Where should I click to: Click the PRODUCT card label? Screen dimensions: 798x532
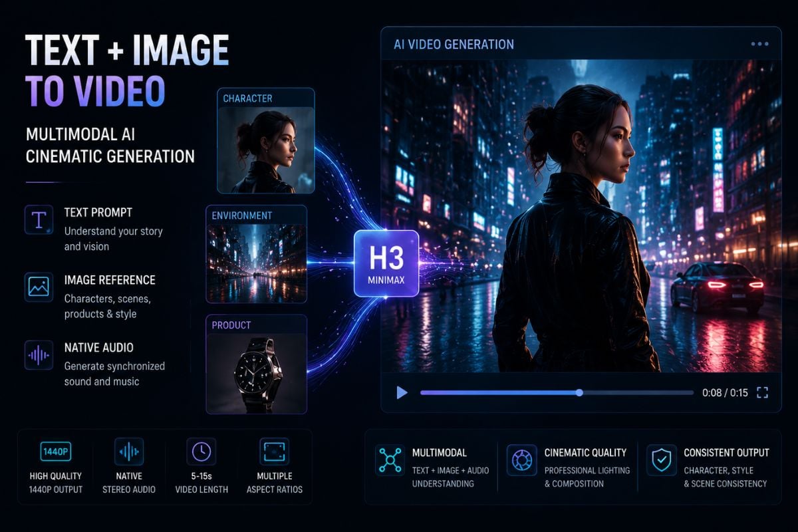tap(231, 325)
